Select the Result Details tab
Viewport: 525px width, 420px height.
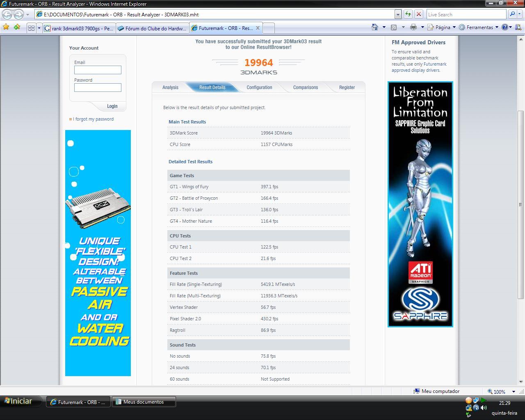click(x=212, y=87)
